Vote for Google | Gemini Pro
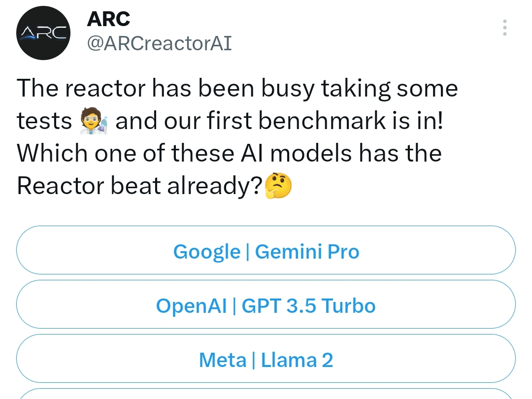 [266, 250]
